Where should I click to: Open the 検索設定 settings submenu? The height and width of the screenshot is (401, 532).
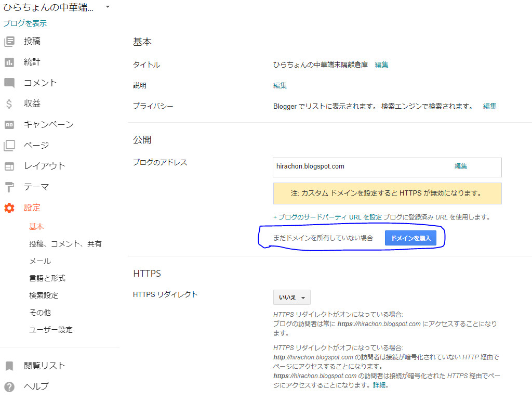coord(44,295)
